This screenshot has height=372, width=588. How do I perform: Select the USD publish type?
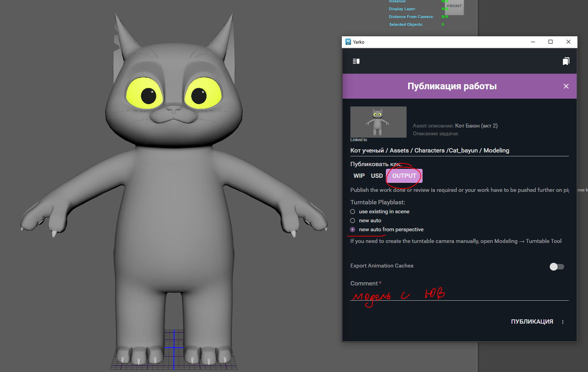tap(377, 176)
